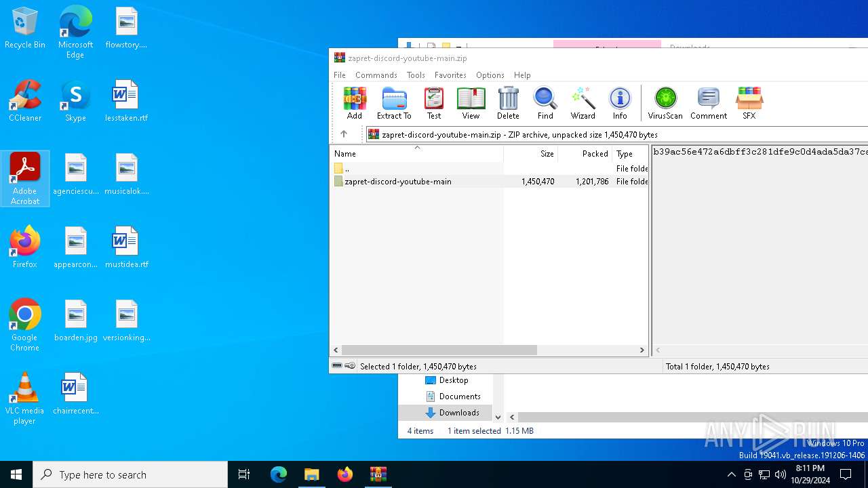
Task: Click WinRAR icon on taskbar
Action: coord(378,474)
